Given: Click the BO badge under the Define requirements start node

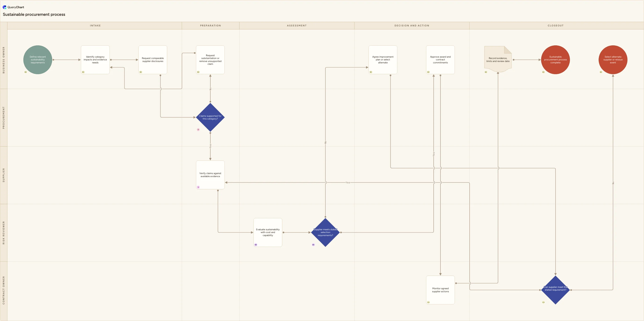Looking at the screenshot, I should [25, 72].
